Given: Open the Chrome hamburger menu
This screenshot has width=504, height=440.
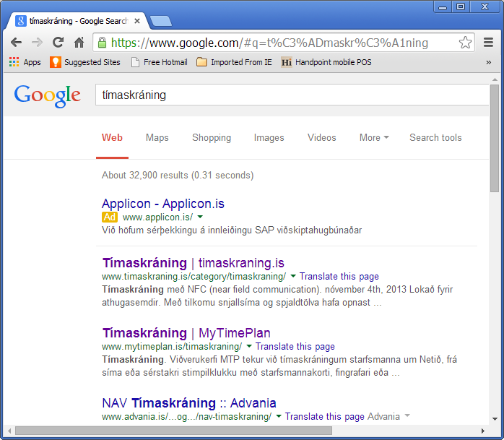Looking at the screenshot, I should (x=488, y=42).
